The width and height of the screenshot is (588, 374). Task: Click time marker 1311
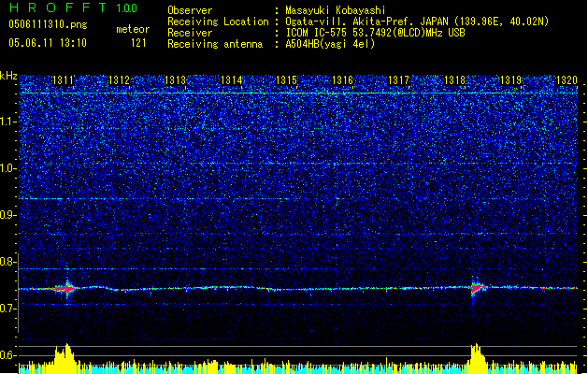63,80
